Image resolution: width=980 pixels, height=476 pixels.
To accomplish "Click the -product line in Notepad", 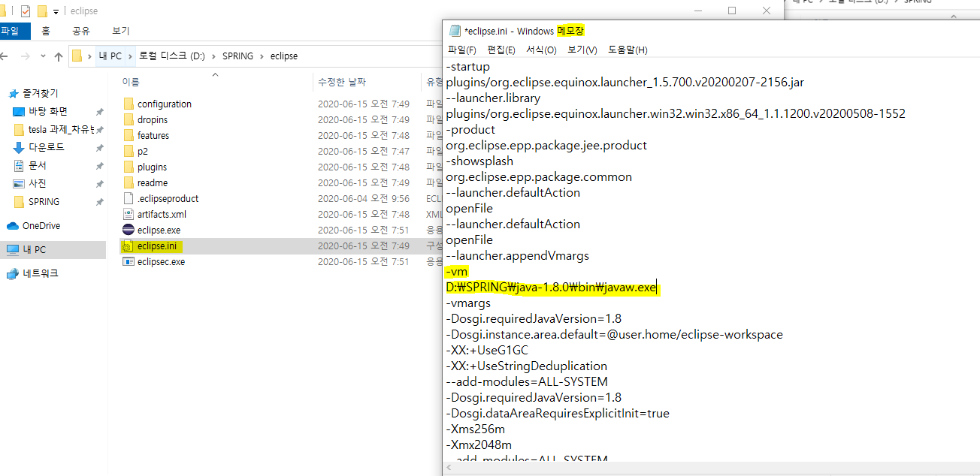I will [x=470, y=129].
